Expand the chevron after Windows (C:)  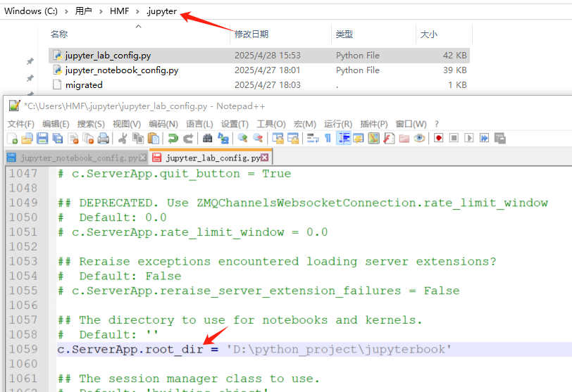coord(66,11)
